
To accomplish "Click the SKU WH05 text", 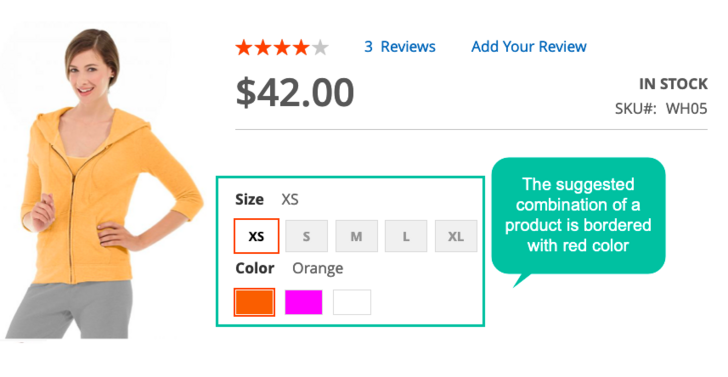I will point(661,109).
